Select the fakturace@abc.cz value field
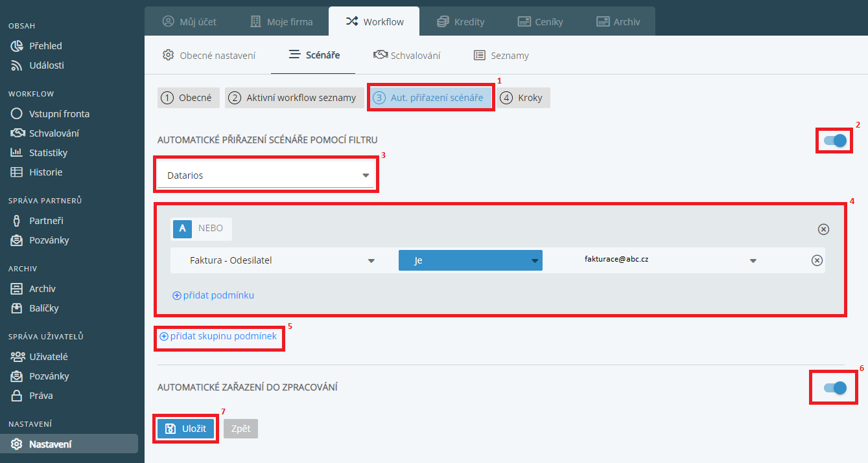868x463 pixels. tap(668, 260)
